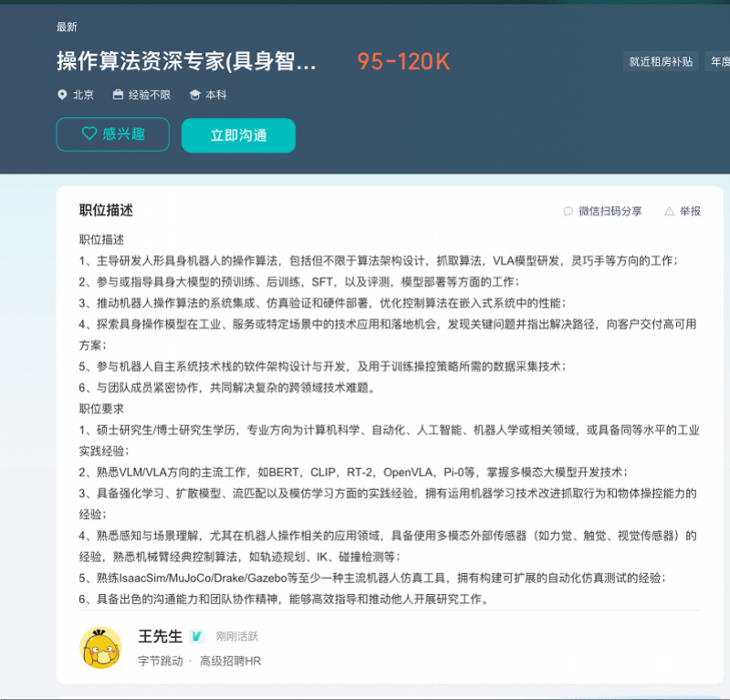Click the heart icon inside 感兴趣 button
The height and width of the screenshot is (700, 730).
[88, 133]
